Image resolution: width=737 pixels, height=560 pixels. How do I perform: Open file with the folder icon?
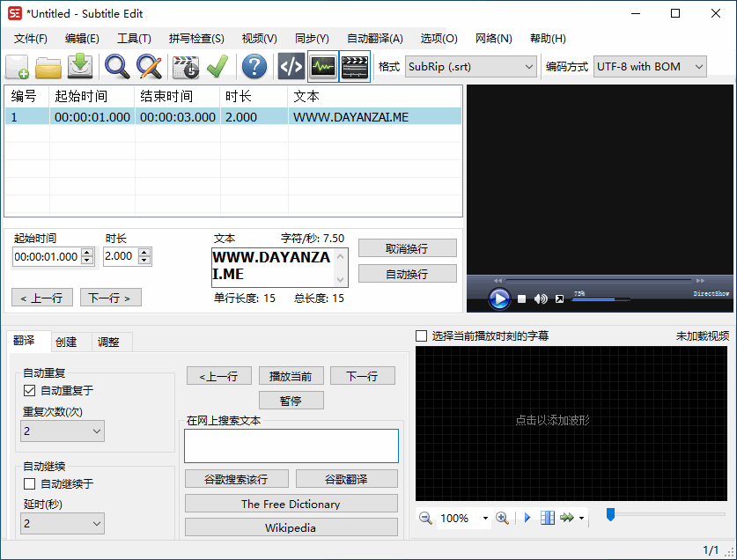click(48, 66)
